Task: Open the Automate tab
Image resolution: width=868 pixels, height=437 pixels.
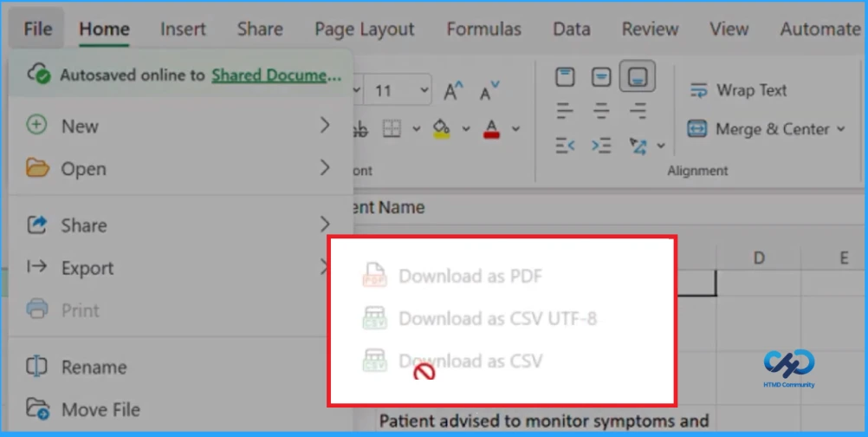Action: click(x=820, y=29)
